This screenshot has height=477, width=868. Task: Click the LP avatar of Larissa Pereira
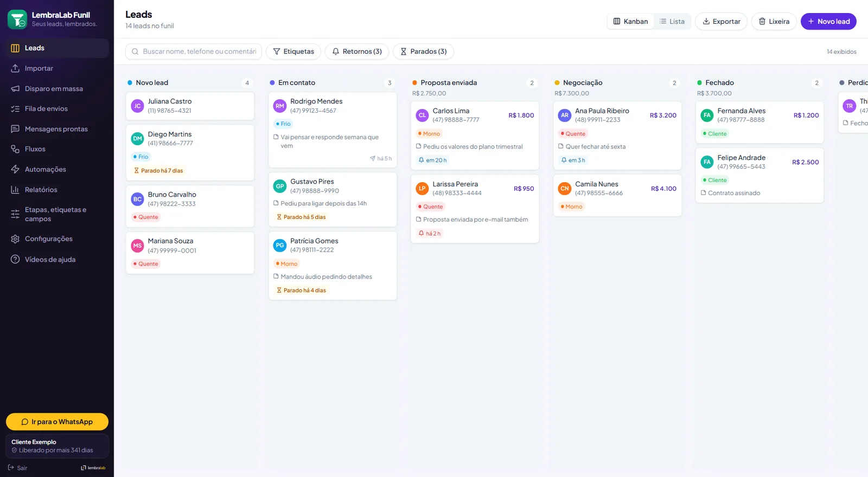click(422, 189)
